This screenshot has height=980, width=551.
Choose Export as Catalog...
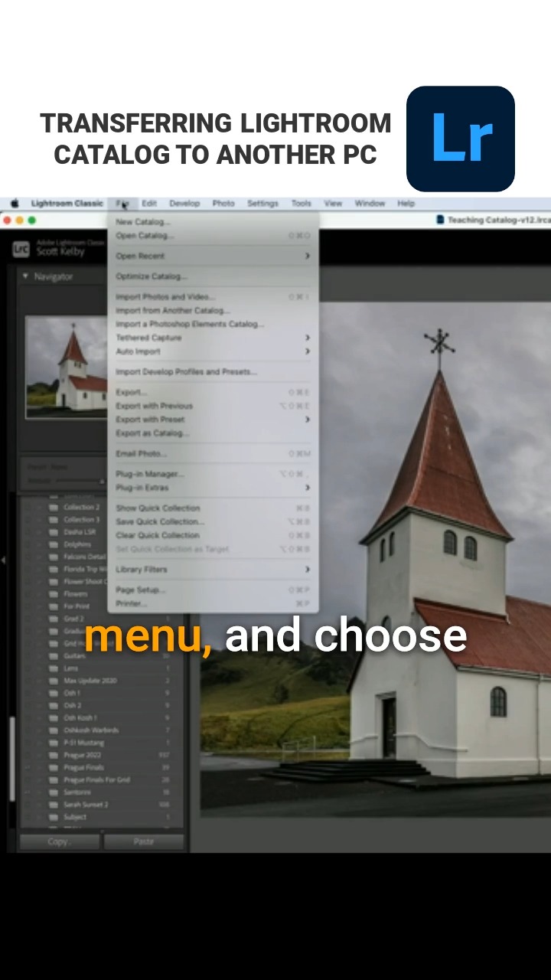pos(213,433)
